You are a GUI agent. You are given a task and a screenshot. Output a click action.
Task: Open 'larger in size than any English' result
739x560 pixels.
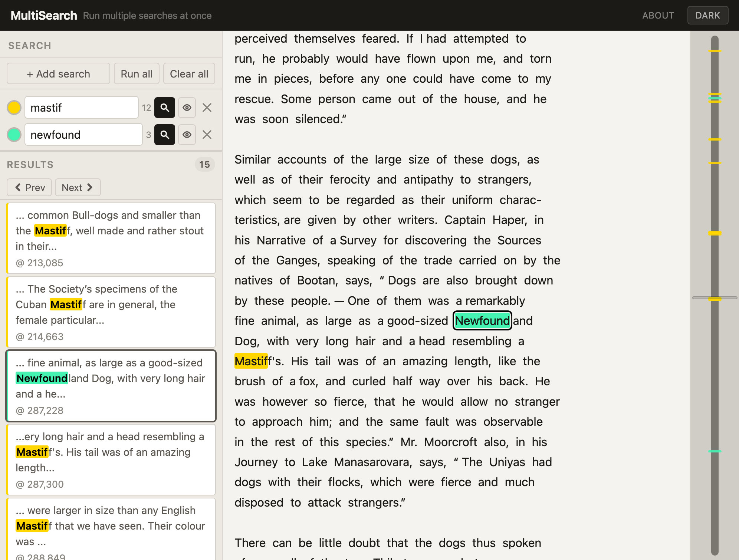click(x=111, y=529)
